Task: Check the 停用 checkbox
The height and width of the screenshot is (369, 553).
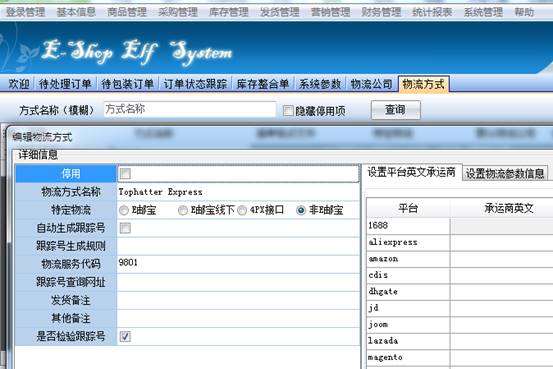Action: click(125, 174)
